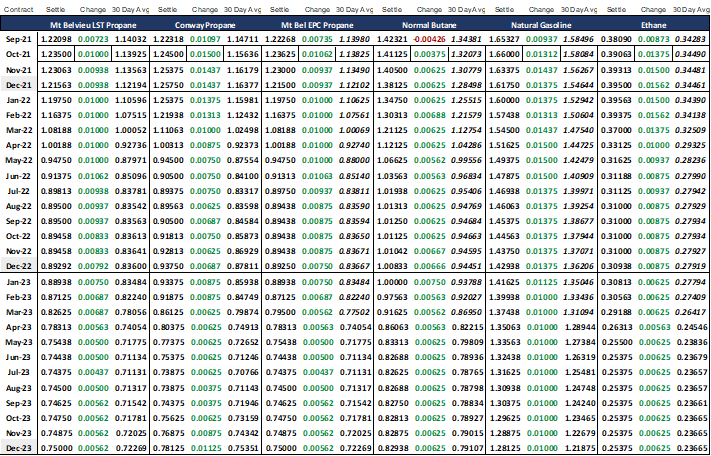Click Conway 30 day avg 0.87811
Viewport: 711px width, 456px height.
coord(243,267)
